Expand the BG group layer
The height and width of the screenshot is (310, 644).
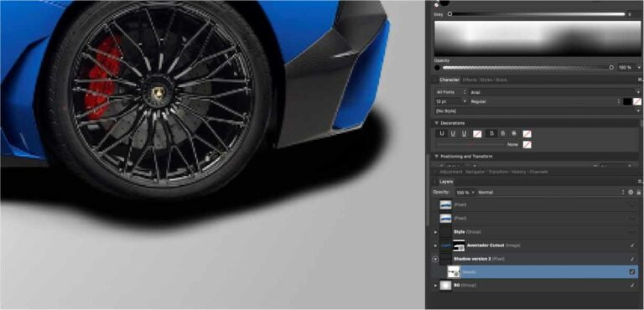click(435, 285)
